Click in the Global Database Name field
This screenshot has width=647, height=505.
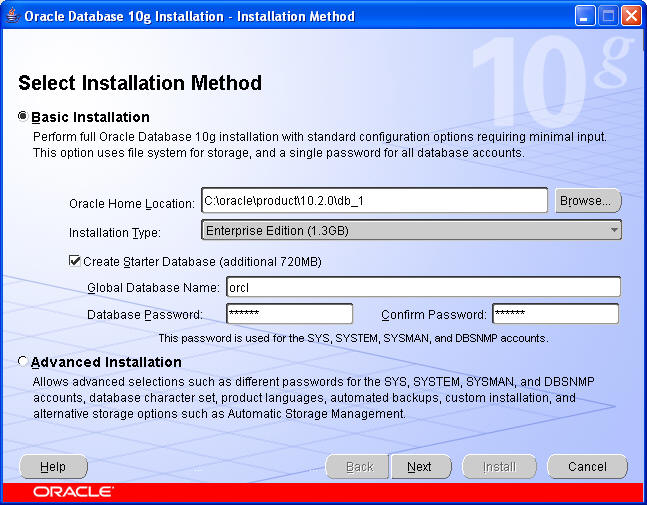pyautogui.click(x=422, y=288)
